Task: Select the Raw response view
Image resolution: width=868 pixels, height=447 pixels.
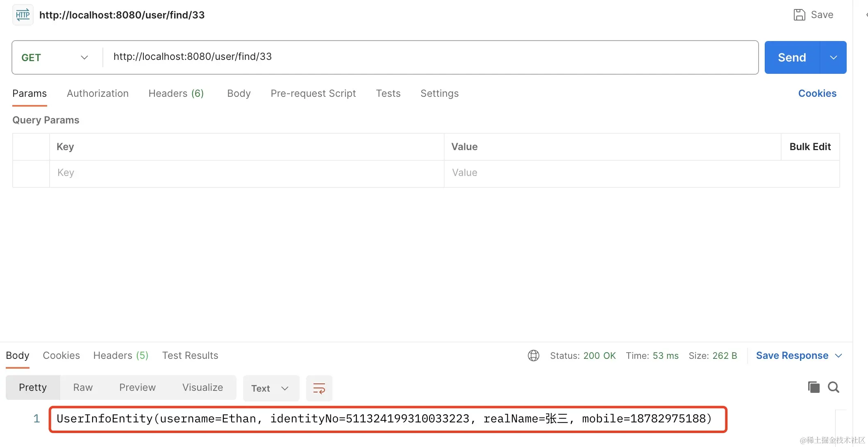Action: coord(83,388)
